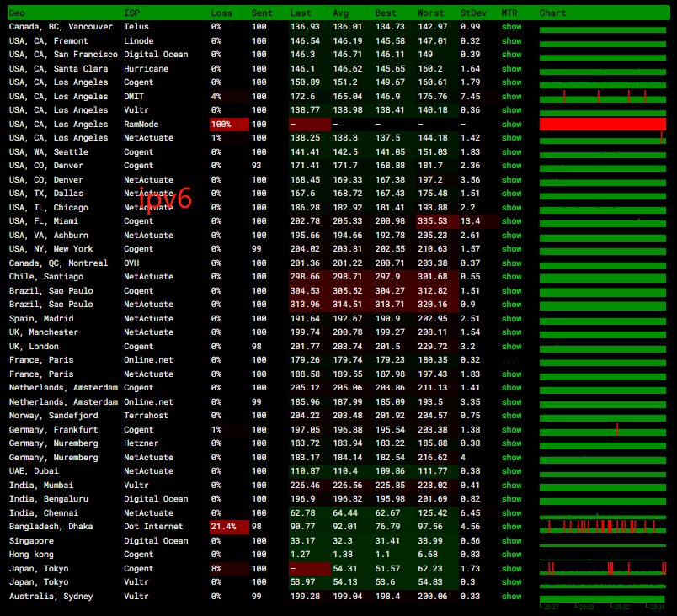Click the India, Mumbai geo cell
677x616 pixels.
pos(41,486)
